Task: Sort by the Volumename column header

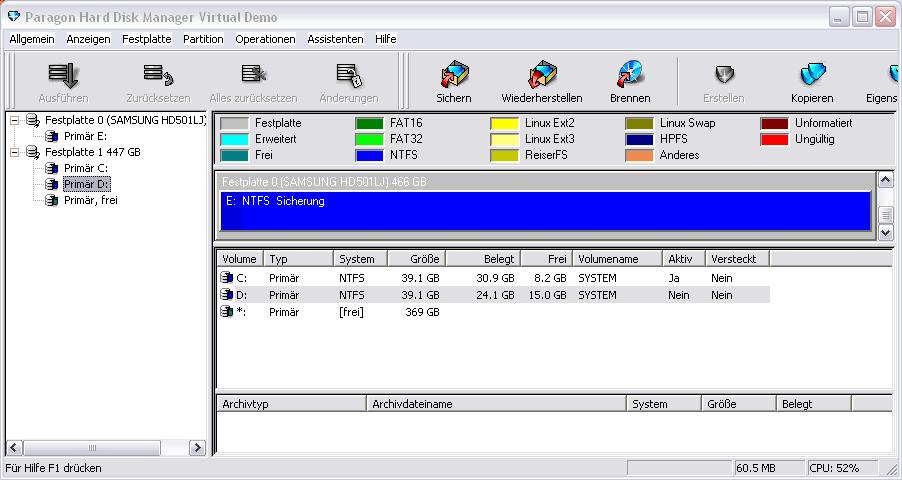Action: tap(617, 259)
